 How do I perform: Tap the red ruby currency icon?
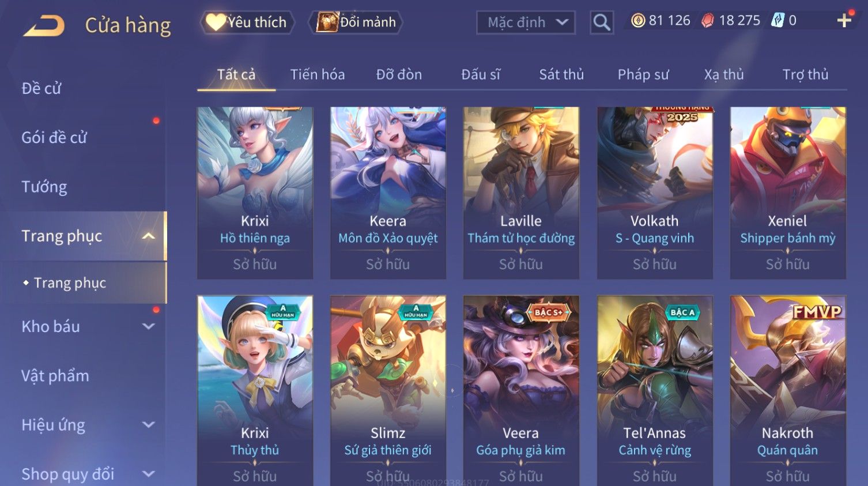tap(708, 21)
